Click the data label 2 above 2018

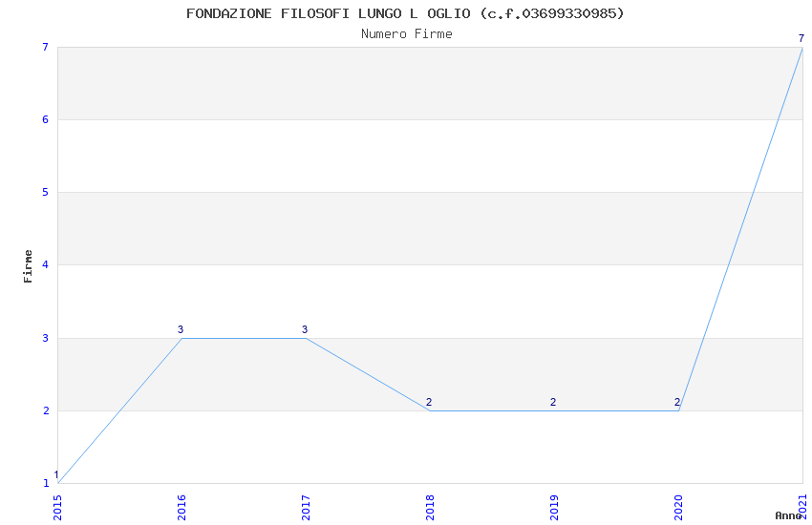[x=429, y=402]
